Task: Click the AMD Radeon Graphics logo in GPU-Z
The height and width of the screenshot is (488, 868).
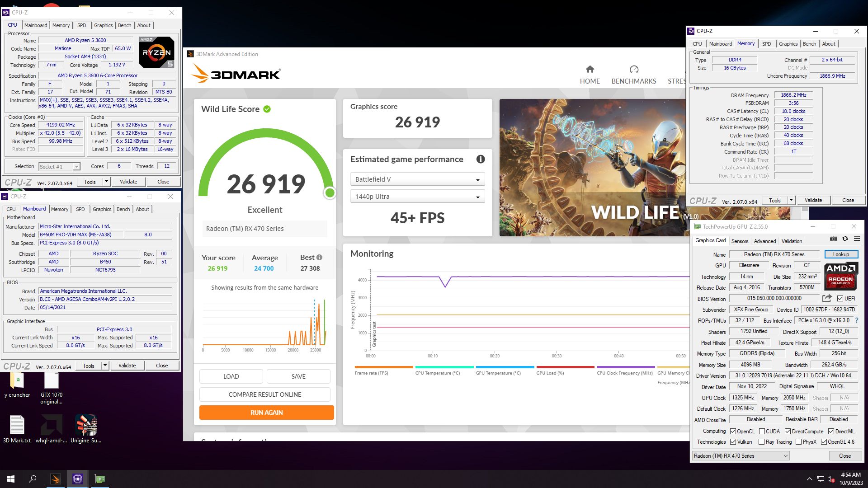Action: pyautogui.click(x=840, y=276)
